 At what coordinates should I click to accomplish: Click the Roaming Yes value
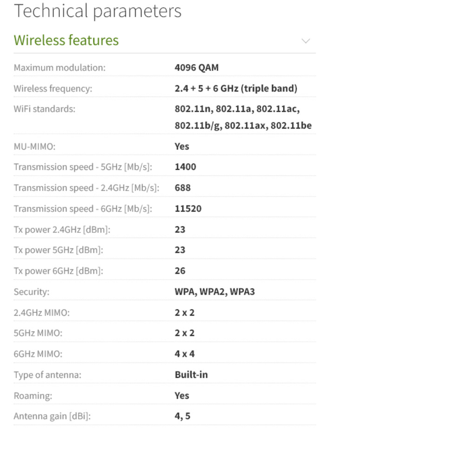tap(181, 395)
